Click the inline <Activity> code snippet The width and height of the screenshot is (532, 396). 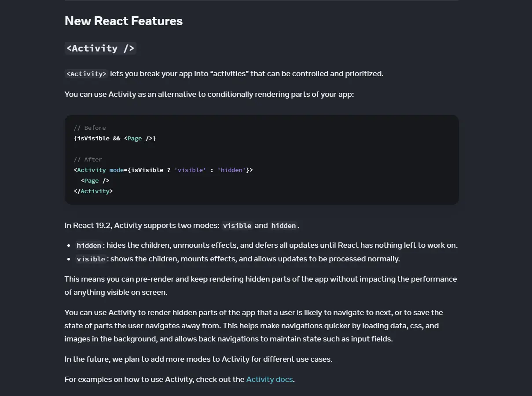86,73
